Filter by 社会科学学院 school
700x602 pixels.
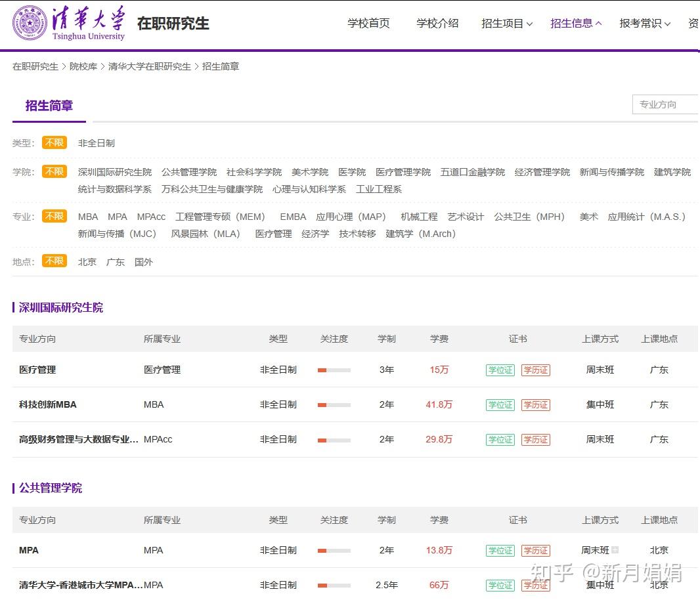(254, 172)
